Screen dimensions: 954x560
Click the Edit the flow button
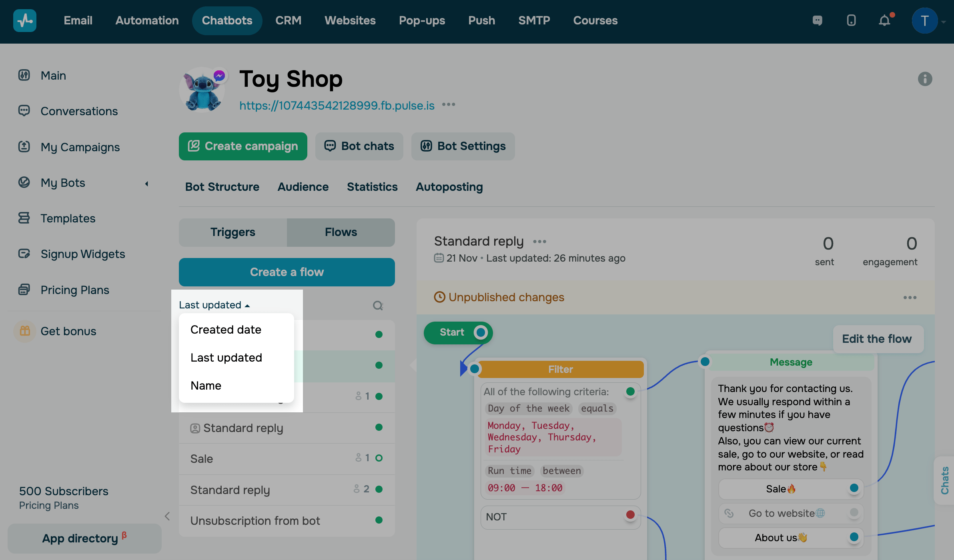click(877, 339)
